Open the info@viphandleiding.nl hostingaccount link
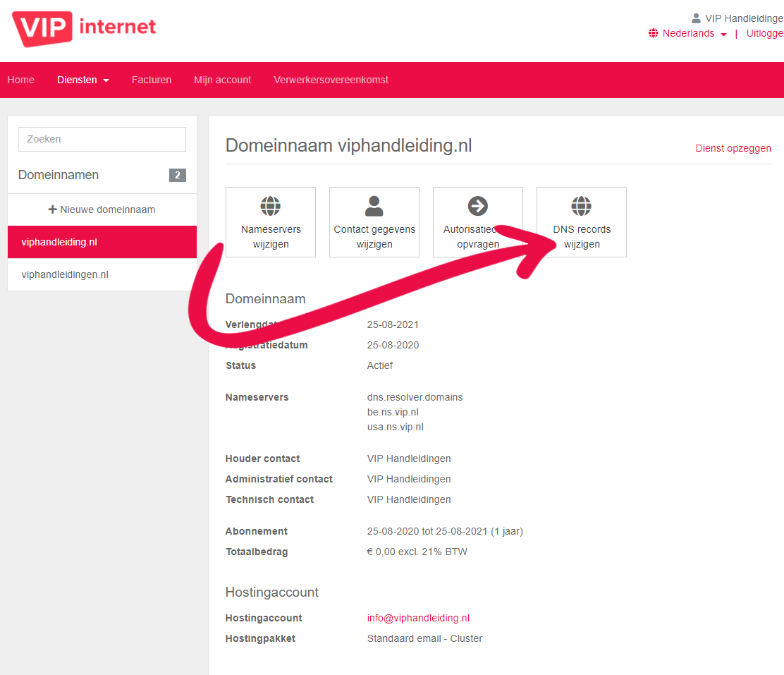The image size is (784, 675). (418, 618)
